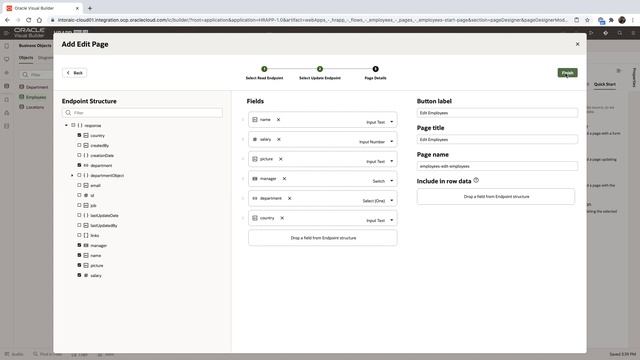The height and width of the screenshot is (360, 640).
Task: Click the search icon in the Endpoint Structure filter
Action: point(68,113)
